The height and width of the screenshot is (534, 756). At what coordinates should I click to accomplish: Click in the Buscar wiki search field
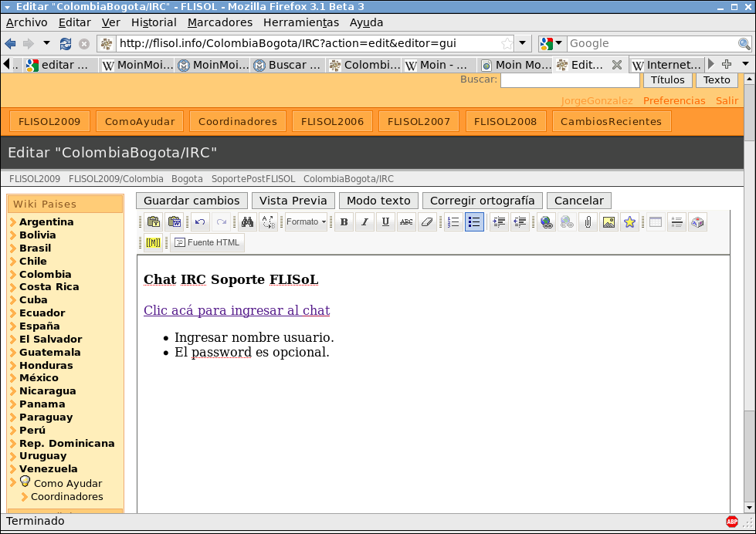pos(570,80)
